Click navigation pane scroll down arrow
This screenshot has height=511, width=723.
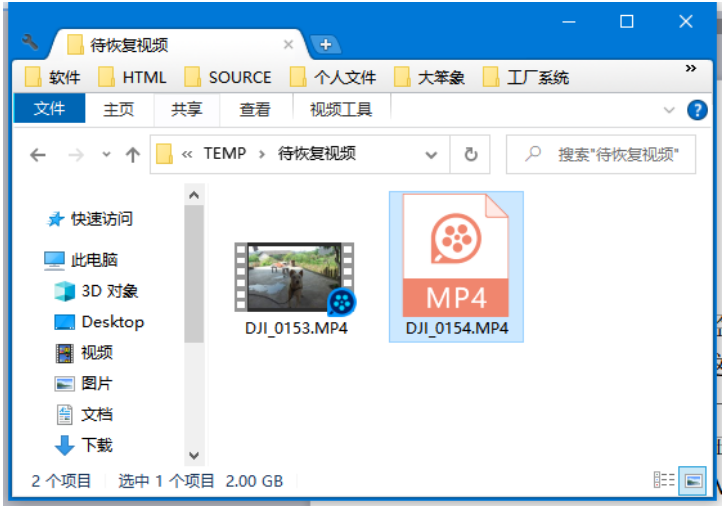(194, 455)
